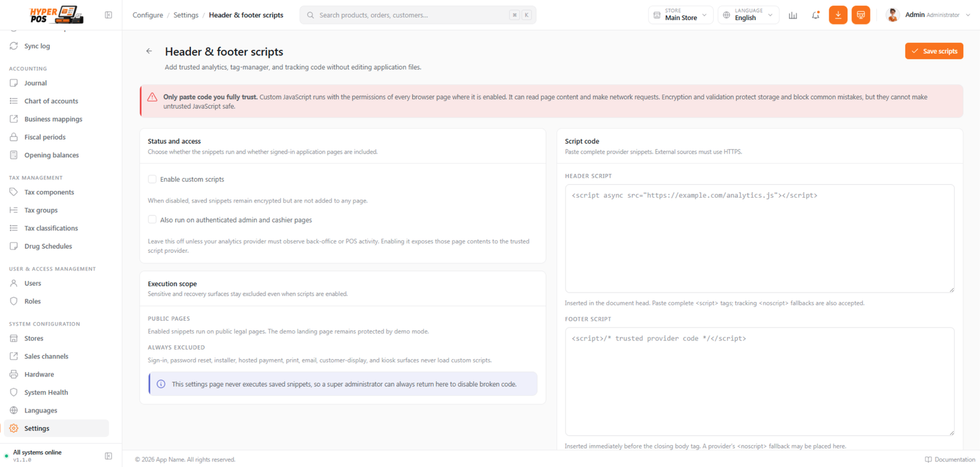Collapse the sidebar using the top toggle icon

coord(108,15)
